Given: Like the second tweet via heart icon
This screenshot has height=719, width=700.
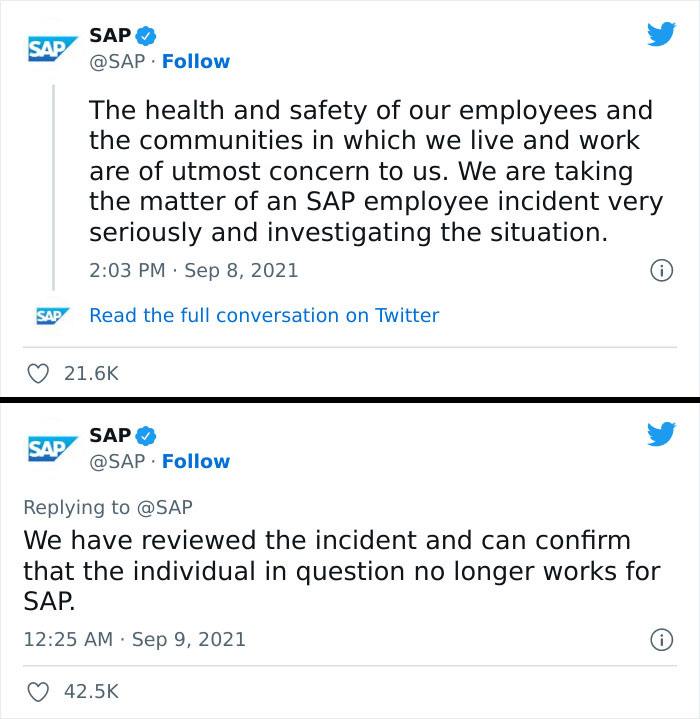Looking at the screenshot, I should [38, 691].
